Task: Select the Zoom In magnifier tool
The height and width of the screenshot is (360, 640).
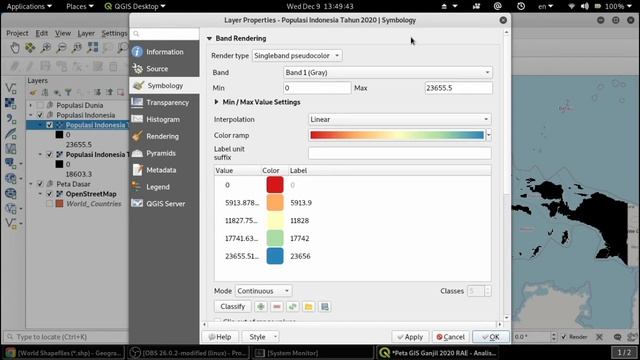Action: pos(46,48)
